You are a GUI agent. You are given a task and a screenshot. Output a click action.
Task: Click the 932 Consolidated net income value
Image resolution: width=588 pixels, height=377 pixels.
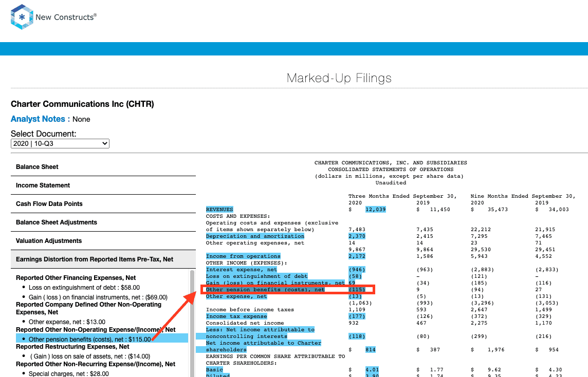[354, 323]
